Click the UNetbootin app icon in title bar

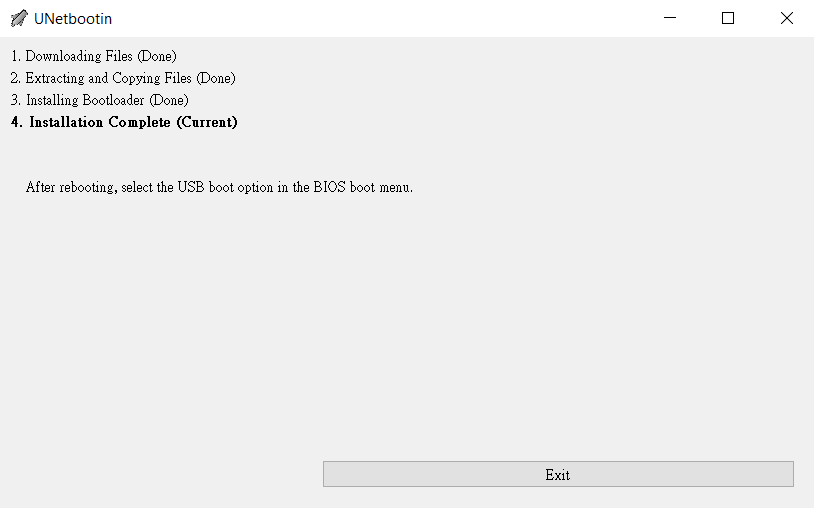[x=19, y=18]
